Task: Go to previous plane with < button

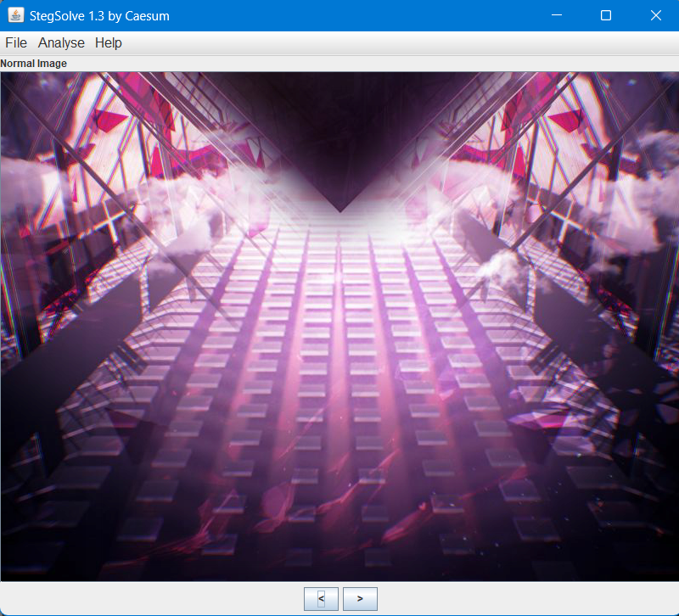Action: click(x=321, y=598)
